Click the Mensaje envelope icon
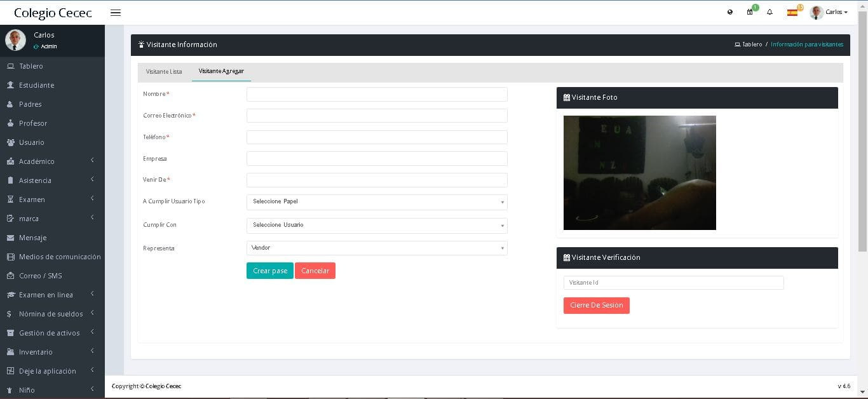 coord(11,238)
